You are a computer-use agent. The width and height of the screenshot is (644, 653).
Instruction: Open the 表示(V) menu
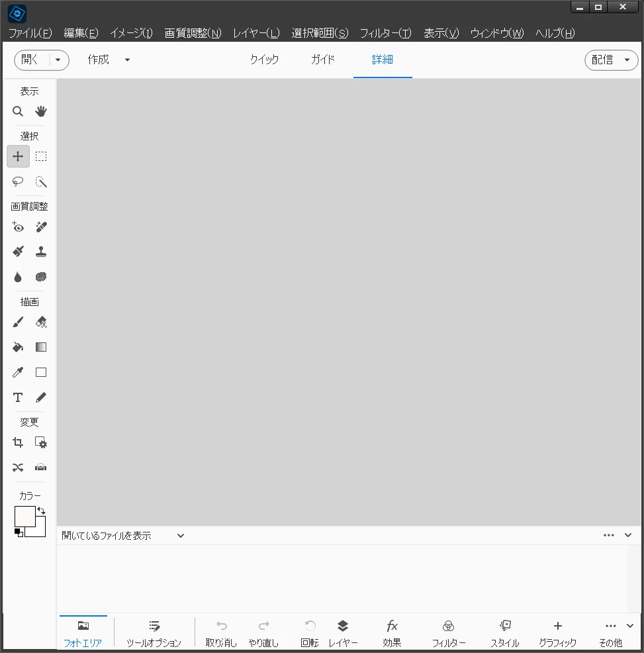coord(441,33)
